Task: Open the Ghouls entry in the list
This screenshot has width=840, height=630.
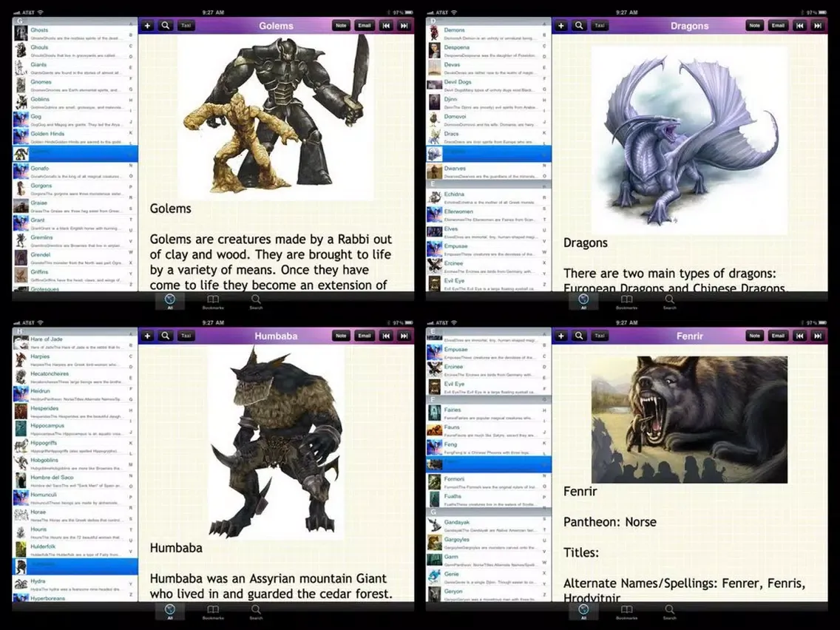Action: point(71,51)
